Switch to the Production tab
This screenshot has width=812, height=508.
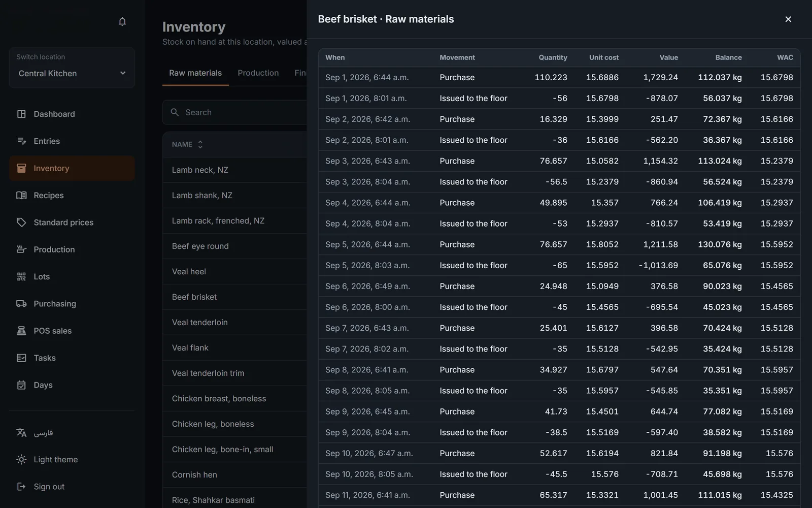tap(258, 73)
